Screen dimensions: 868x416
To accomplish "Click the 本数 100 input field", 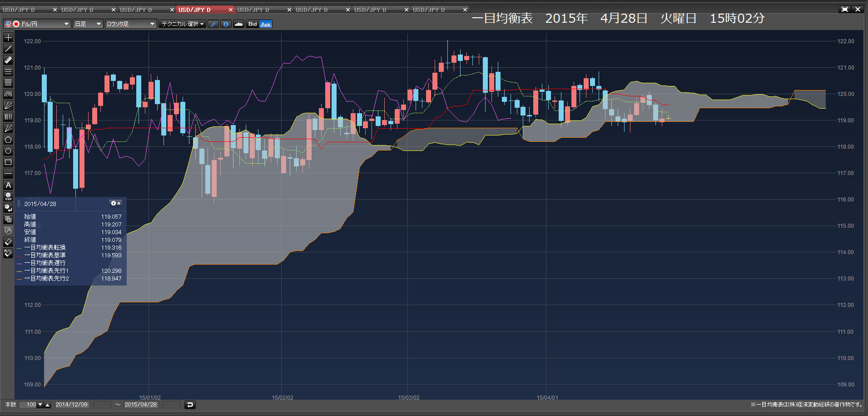I will 28,405.
